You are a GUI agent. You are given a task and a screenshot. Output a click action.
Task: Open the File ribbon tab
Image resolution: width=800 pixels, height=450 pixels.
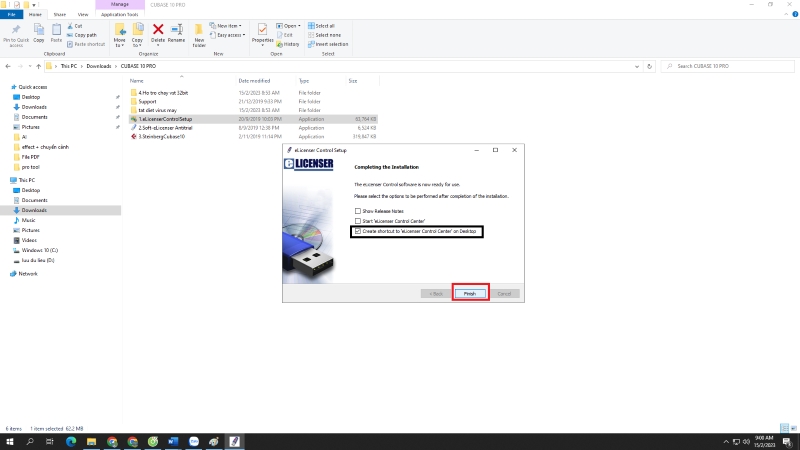pyautogui.click(x=11, y=14)
